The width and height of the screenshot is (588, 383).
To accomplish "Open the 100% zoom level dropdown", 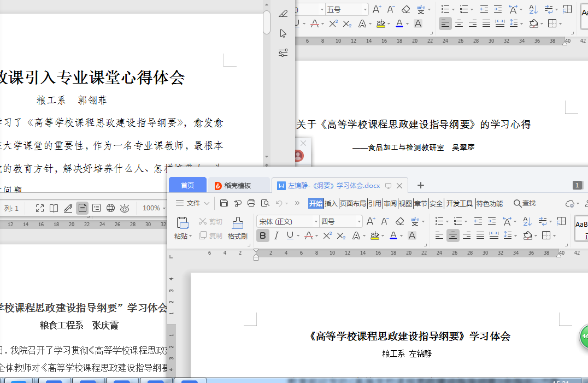I will (155, 208).
